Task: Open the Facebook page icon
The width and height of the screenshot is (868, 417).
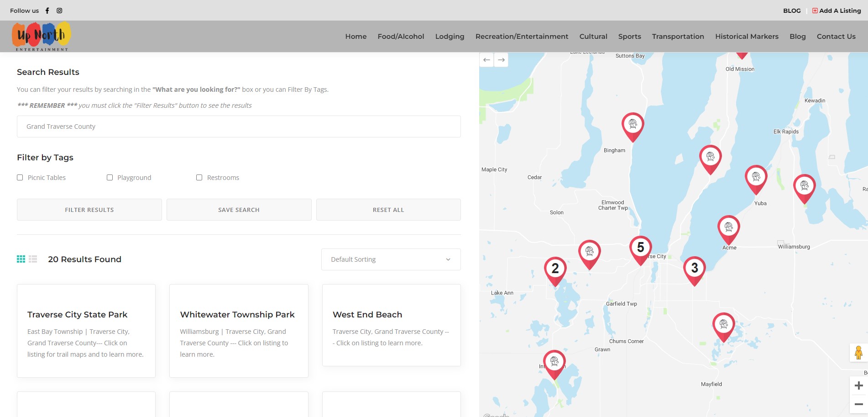Action: [47, 11]
